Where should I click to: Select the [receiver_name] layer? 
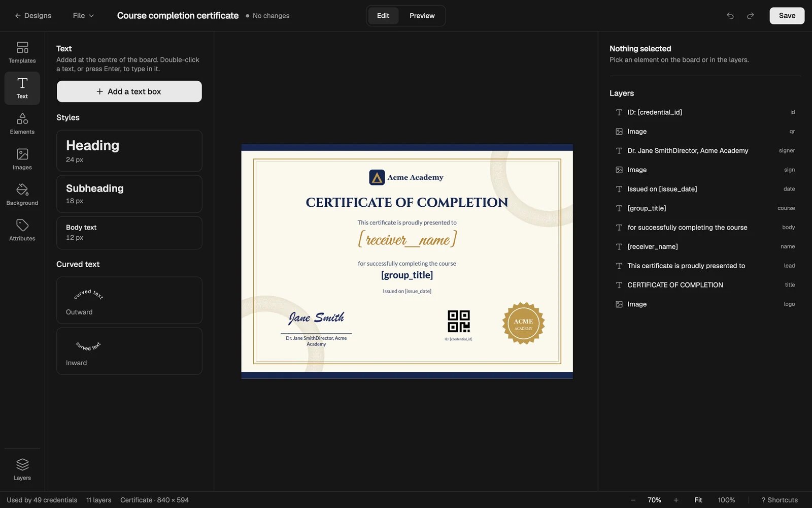[x=705, y=246]
